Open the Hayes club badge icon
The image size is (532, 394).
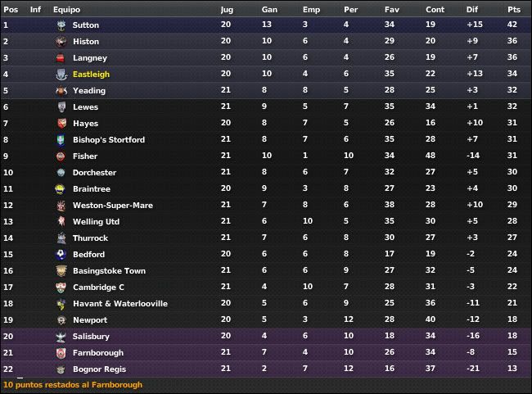click(x=61, y=124)
